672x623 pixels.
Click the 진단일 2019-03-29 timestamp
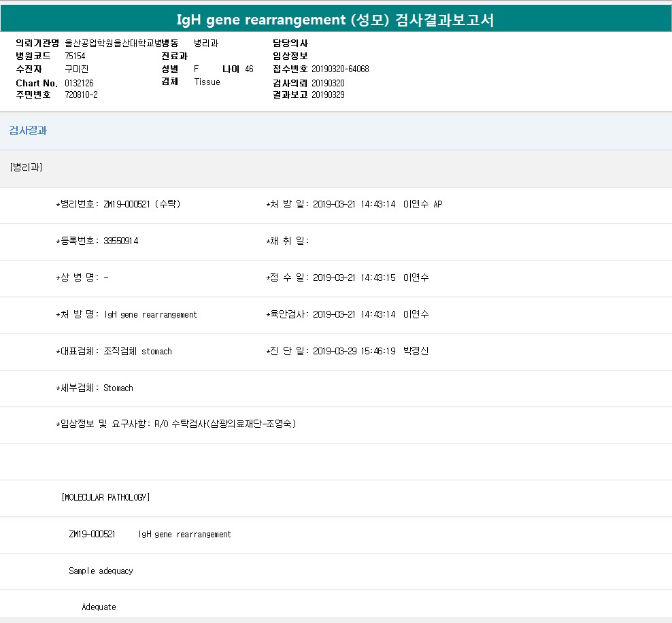354,351
